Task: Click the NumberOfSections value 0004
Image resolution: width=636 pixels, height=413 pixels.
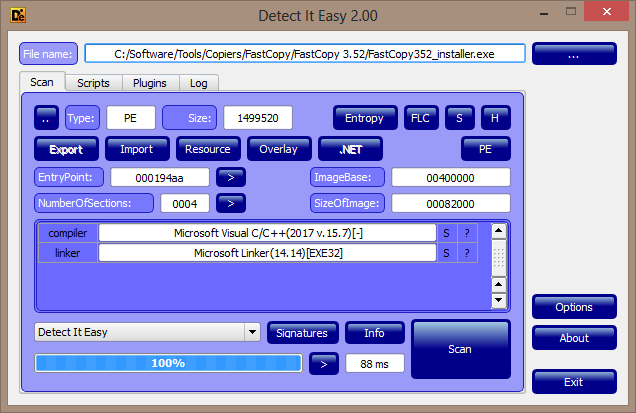Action: pyautogui.click(x=185, y=204)
